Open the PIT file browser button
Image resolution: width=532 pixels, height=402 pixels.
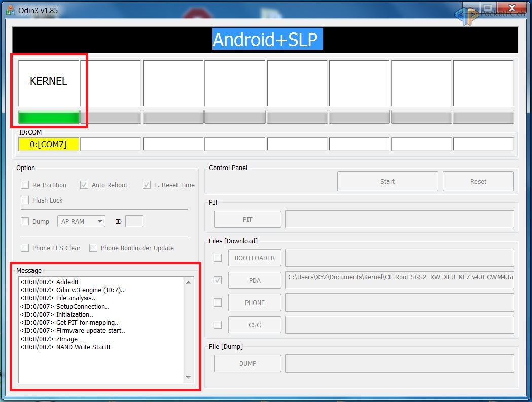tap(247, 219)
